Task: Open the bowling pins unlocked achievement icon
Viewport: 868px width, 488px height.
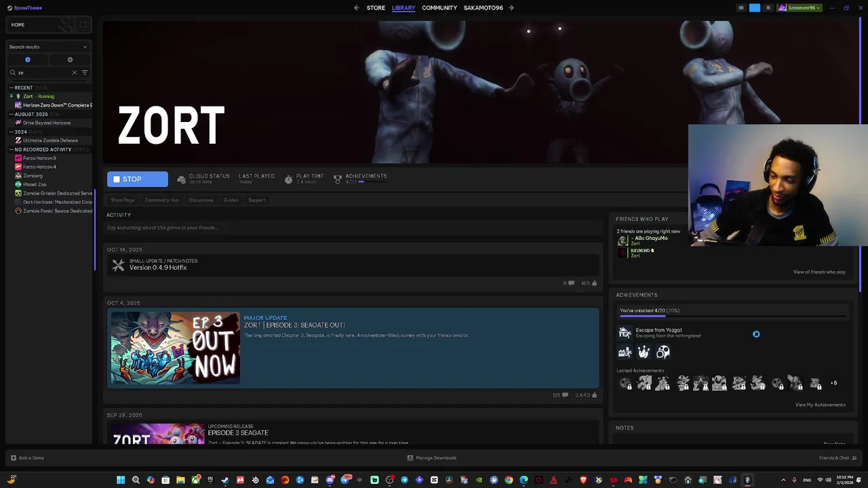Action: pyautogui.click(x=644, y=352)
